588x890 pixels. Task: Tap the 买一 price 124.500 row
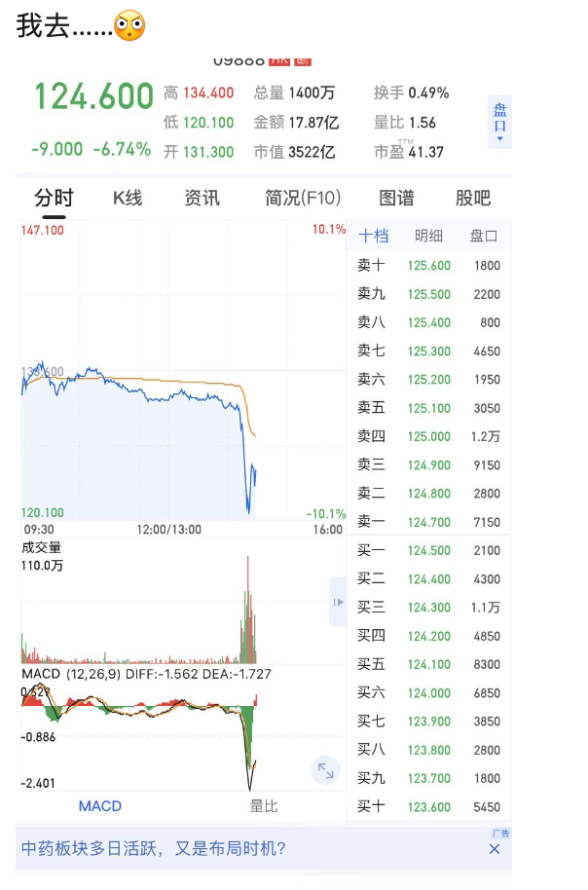428,551
